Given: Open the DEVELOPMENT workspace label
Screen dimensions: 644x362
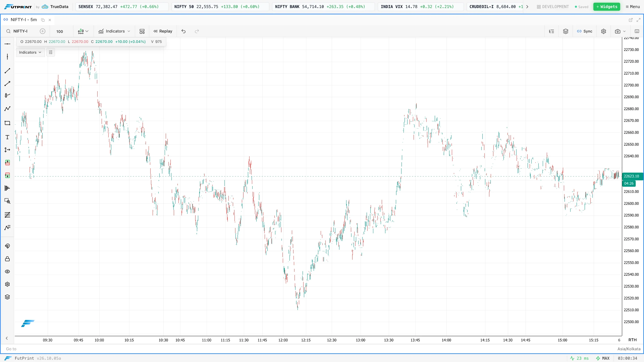Looking at the screenshot, I should click(x=553, y=7).
